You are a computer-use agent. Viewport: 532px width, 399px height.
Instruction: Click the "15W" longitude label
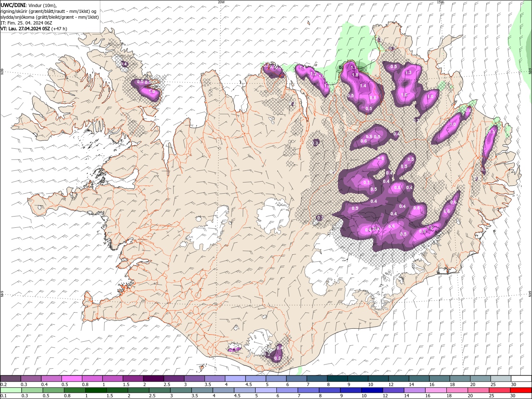point(440,2)
